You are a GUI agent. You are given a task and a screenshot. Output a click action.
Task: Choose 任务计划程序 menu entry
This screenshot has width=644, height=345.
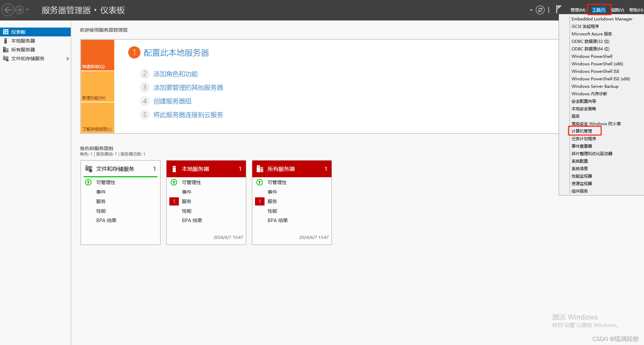(x=584, y=139)
